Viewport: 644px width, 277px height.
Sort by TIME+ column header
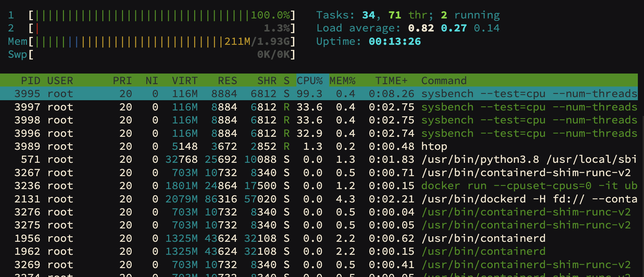tap(391, 81)
